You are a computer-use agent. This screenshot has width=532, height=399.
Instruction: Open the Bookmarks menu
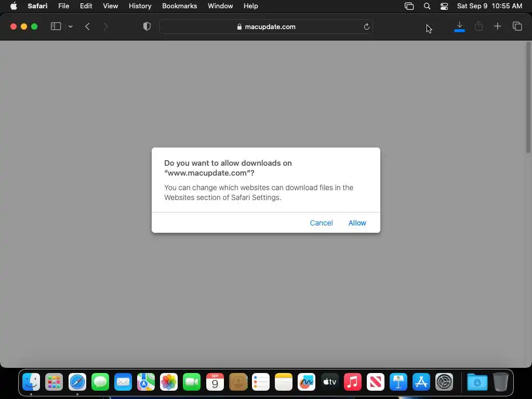[179, 6]
